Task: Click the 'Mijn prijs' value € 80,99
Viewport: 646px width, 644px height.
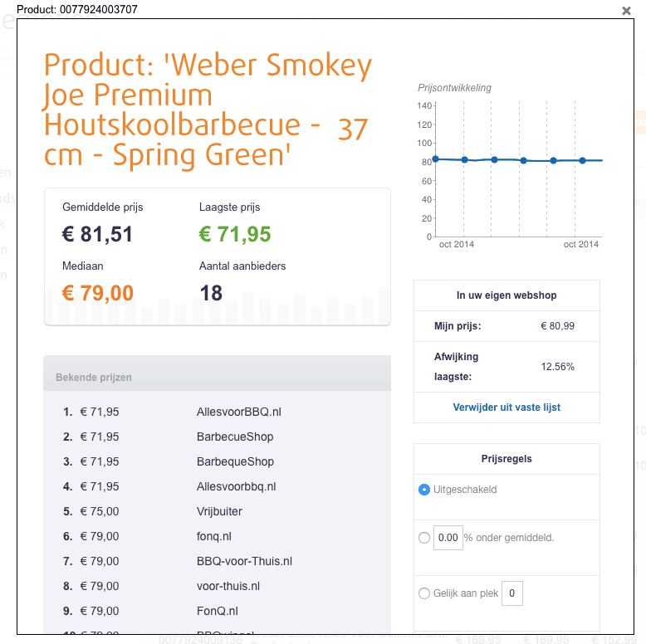Action: (556, 326)
